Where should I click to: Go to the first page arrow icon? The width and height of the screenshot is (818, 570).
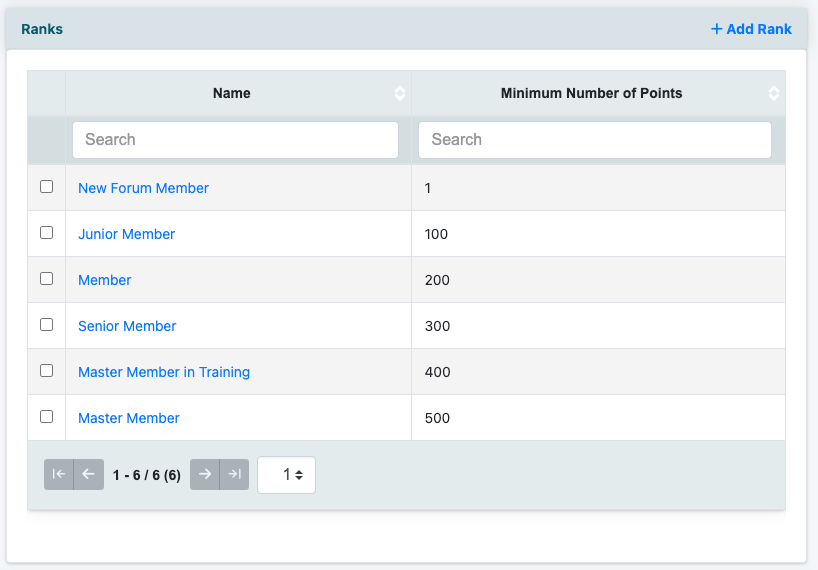click(x=59, y=474)
